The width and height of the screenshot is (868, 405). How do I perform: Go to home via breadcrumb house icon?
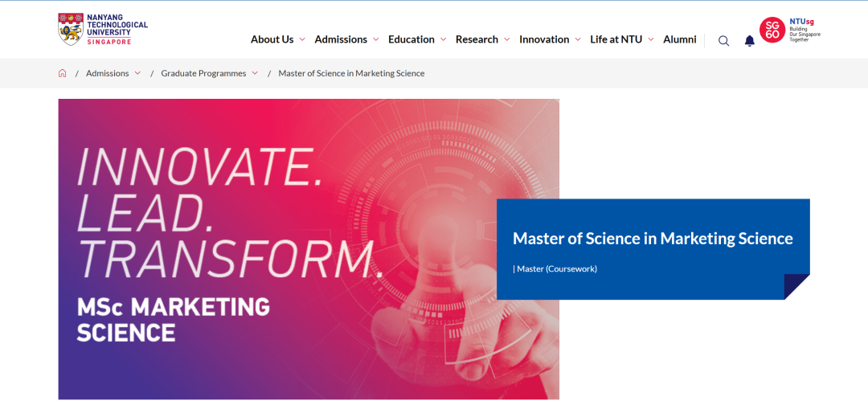pyautogui.click(x=62, y=73)
